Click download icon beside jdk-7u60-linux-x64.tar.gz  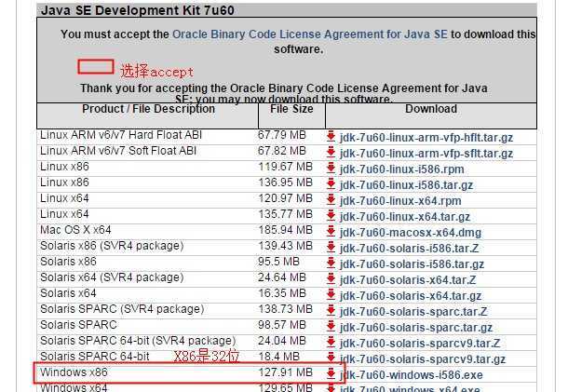[x=331, y=216]
